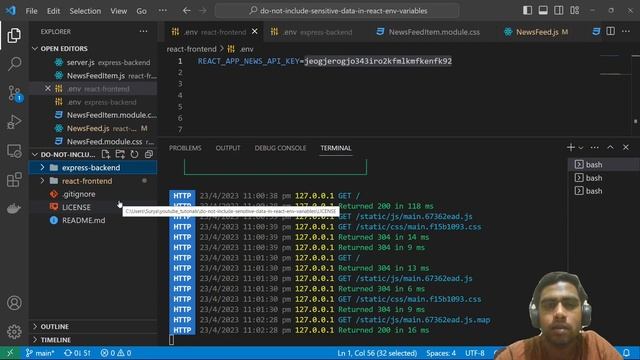Screen dimensions: 640x360
Task: Open Run and Debug view
Action: click(x=14, y=122)
